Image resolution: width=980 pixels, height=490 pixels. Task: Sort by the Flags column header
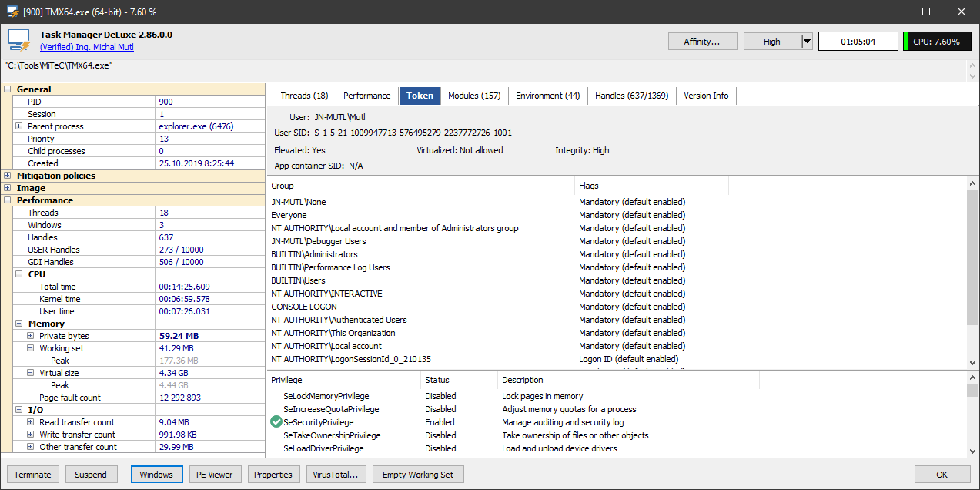pos(651,186)
